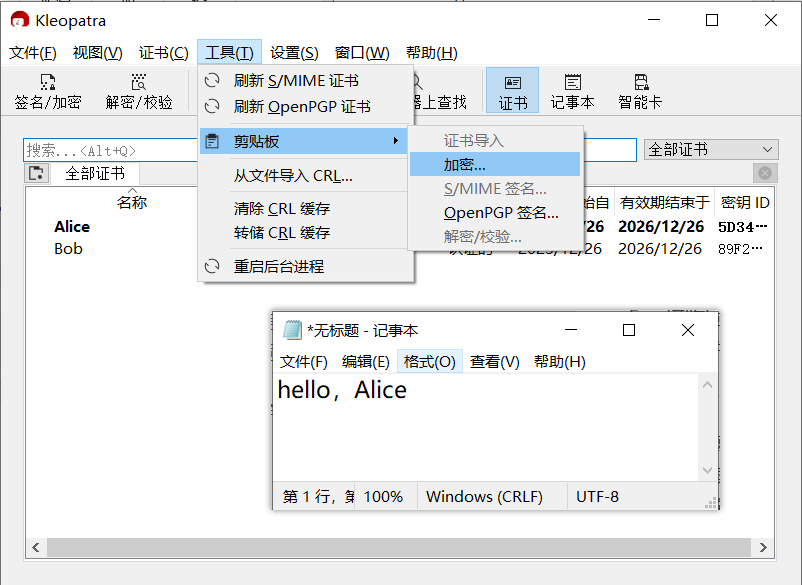Screen dimensions: 802x585
Task: Click key ID 5D34… cell
Action: point(742,227)
